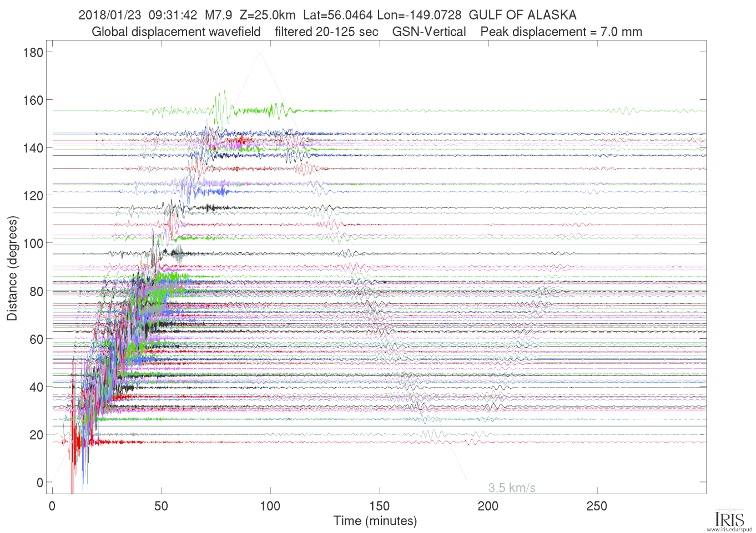Select the 'Peak displacement = 7.0 mm' text
Image resolution: width=756 pixels, height=533 pixels.
click(561, 32)
